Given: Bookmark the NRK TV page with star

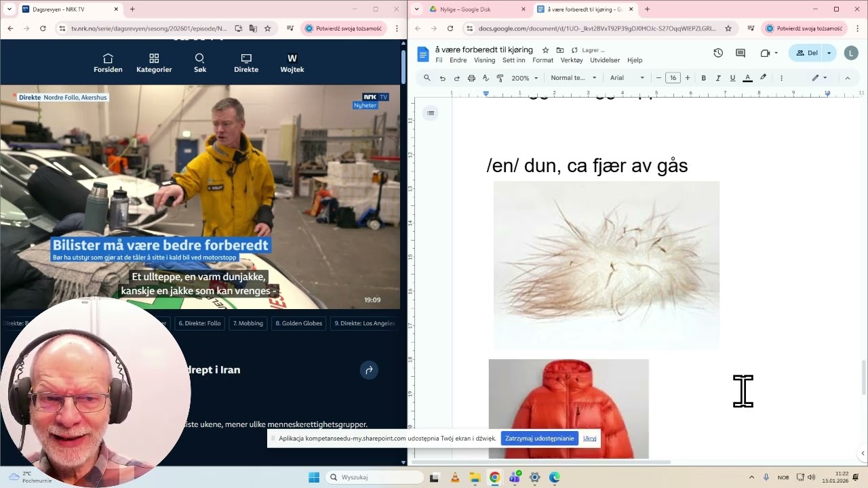Looking at the screenshot, I should tap(268, 28).
